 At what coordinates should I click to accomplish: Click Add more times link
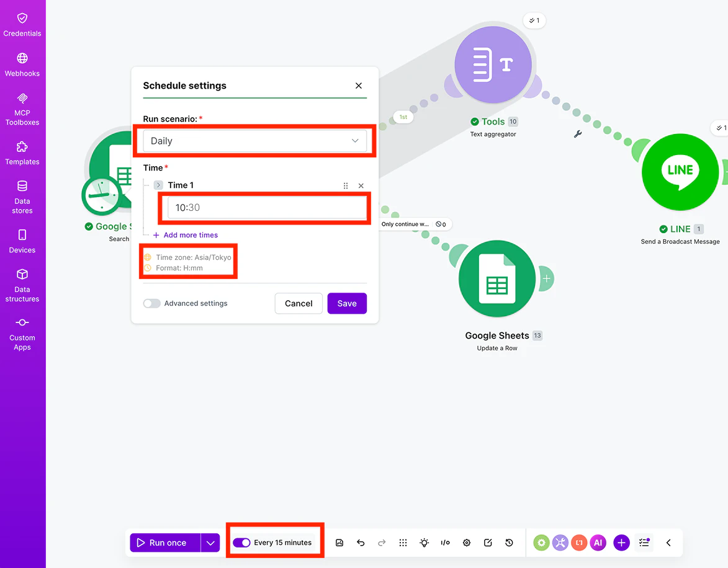pyautogui.click(x=186, y=235)
